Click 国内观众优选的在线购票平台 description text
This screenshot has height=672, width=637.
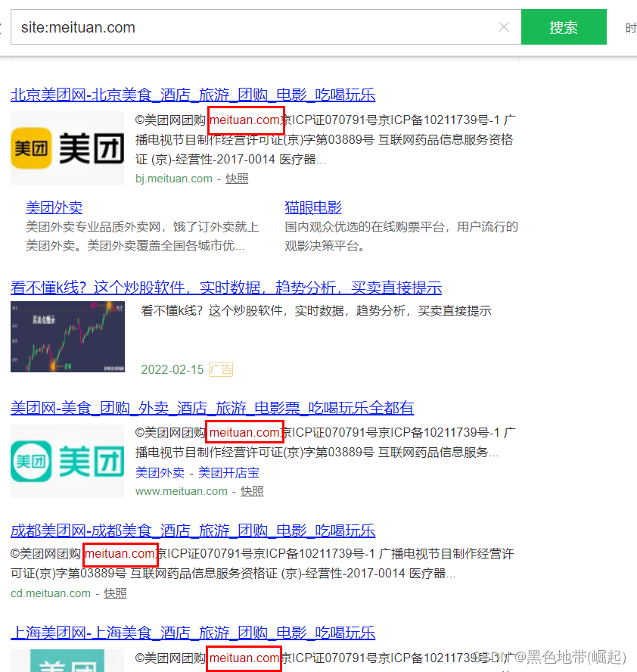[x=402, y=236]
